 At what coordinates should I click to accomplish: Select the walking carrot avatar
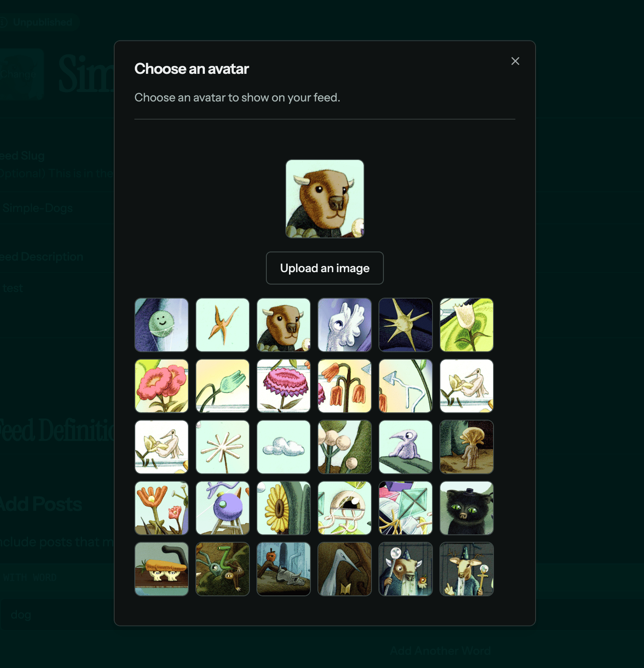click(162, 569)
